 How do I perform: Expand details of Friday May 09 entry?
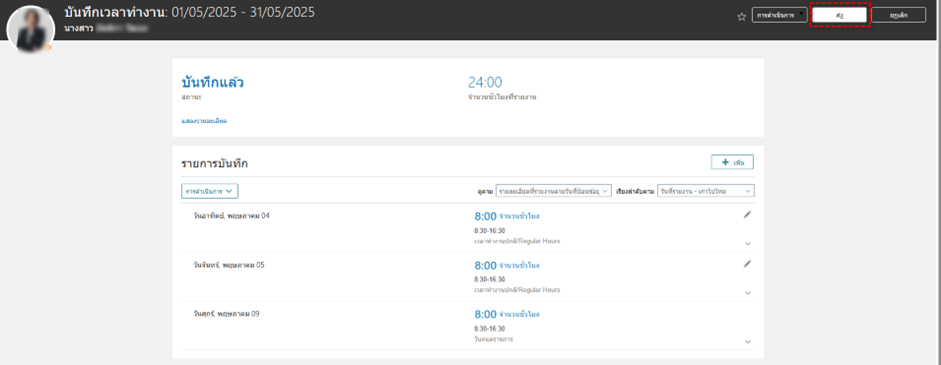coord(748,342)
